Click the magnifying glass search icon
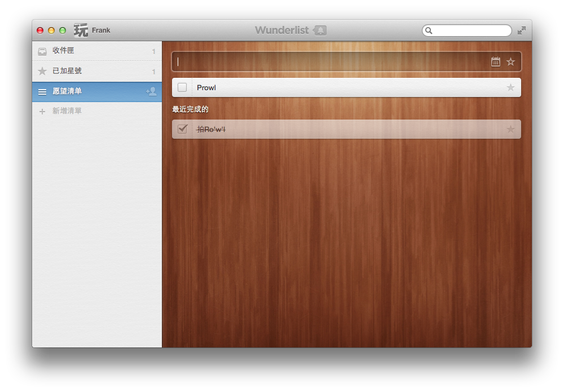This screenshot has width=564, height=392. [x=429, y=30]
